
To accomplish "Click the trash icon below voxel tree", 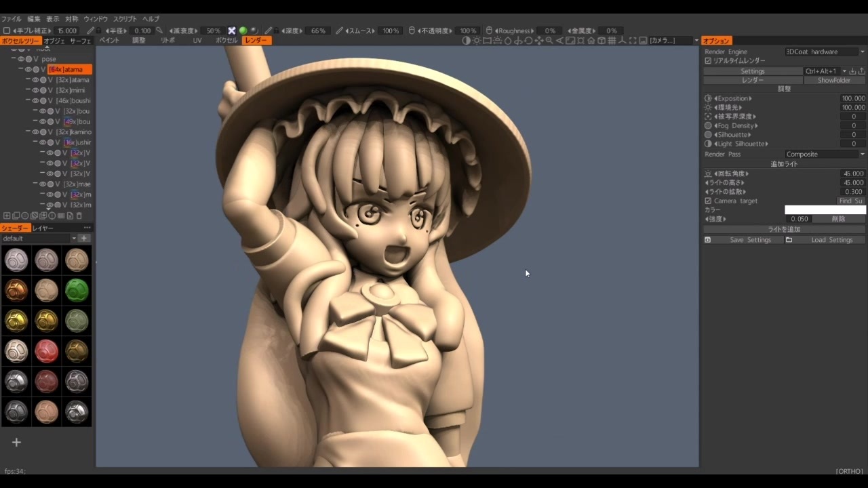I will click(x=79, y=216).
